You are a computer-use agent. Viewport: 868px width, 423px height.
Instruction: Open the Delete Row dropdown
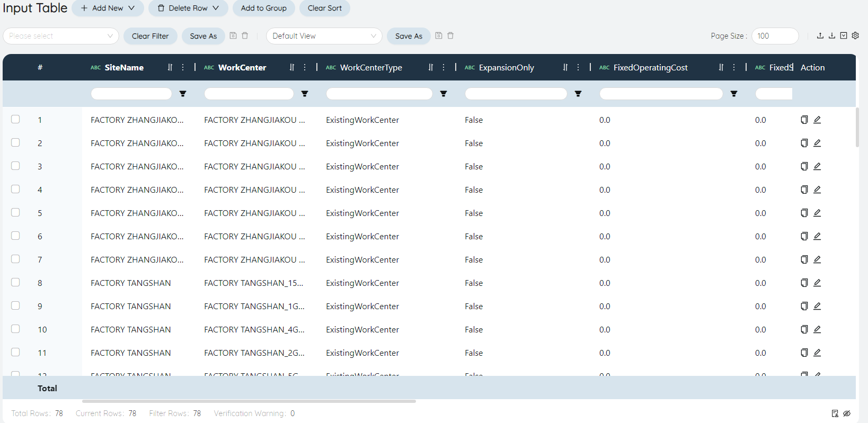tap(188, 8)
